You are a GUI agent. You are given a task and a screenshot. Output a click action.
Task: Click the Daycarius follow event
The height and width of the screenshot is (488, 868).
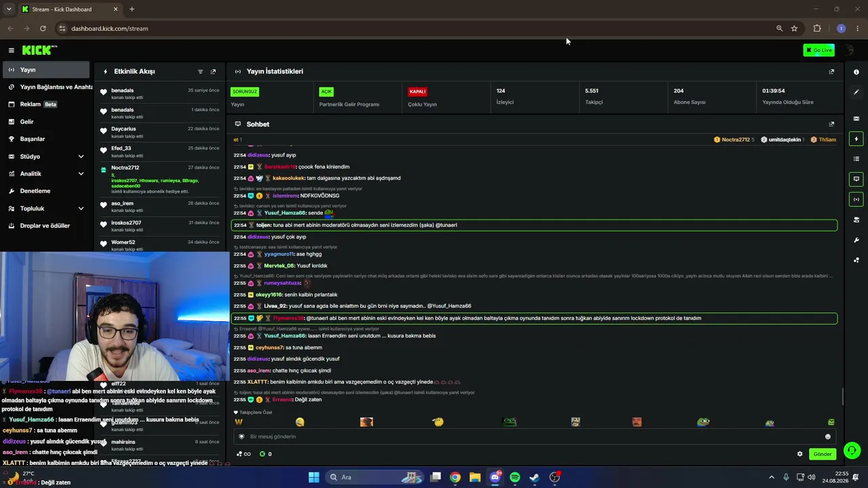coord(160,132)
